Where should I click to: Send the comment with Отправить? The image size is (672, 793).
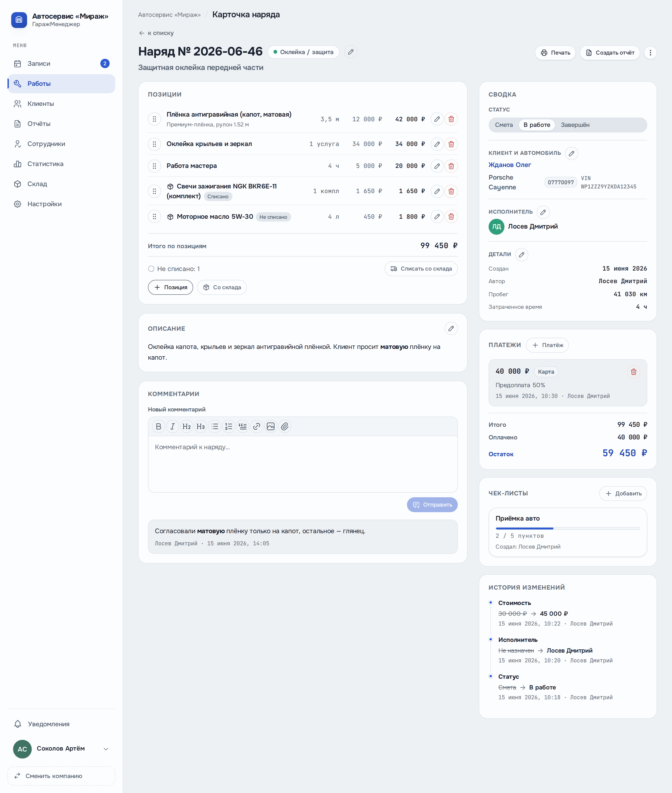[x=432, y=505]
